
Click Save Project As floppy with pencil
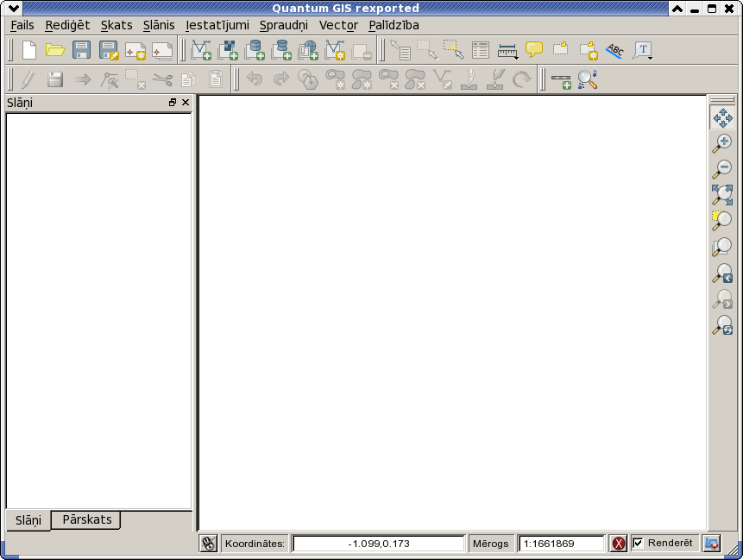(x=109, y=50)
